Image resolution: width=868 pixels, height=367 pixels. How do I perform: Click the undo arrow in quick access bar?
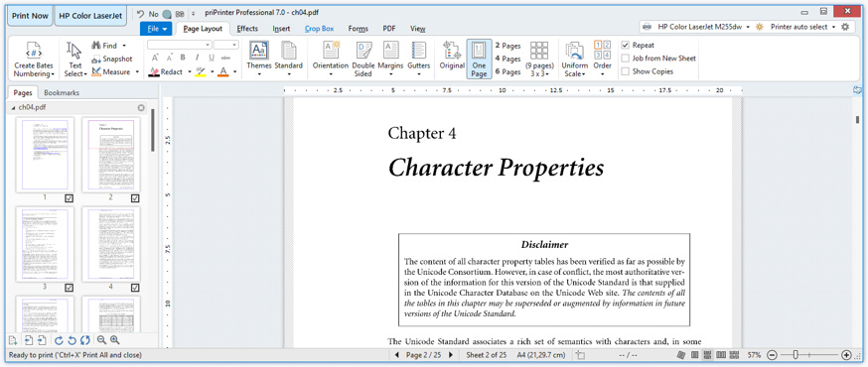(x=141, y=13)
